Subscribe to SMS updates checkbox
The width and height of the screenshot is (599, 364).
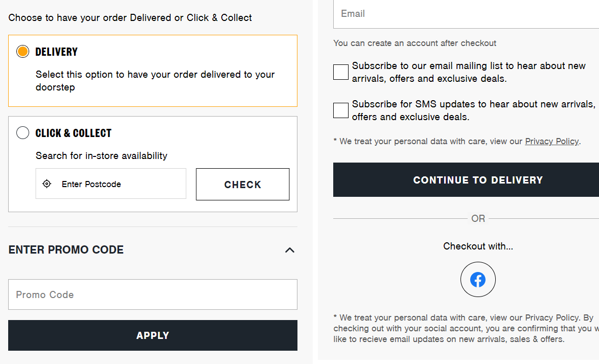coord(340,110)
